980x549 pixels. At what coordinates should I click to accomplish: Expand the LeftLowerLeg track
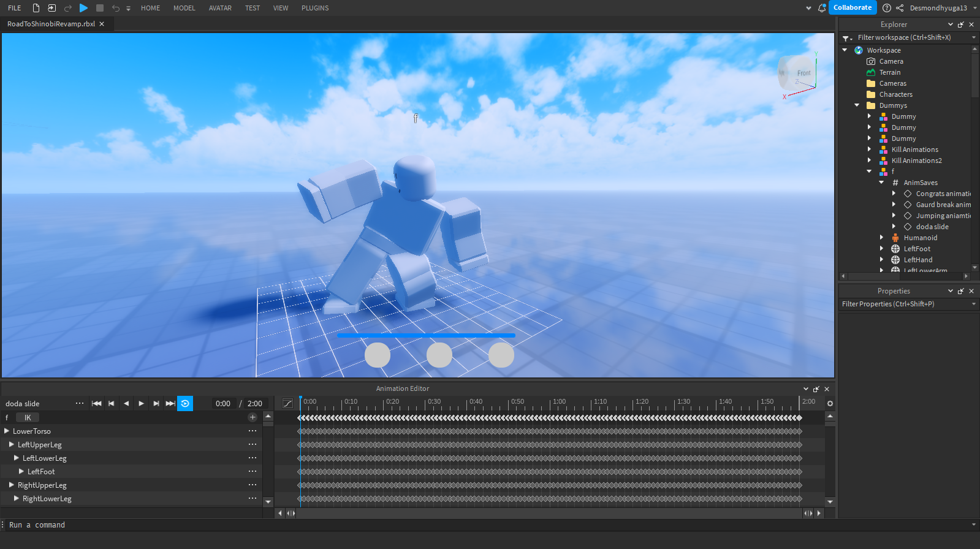click(x=17, y=458)
